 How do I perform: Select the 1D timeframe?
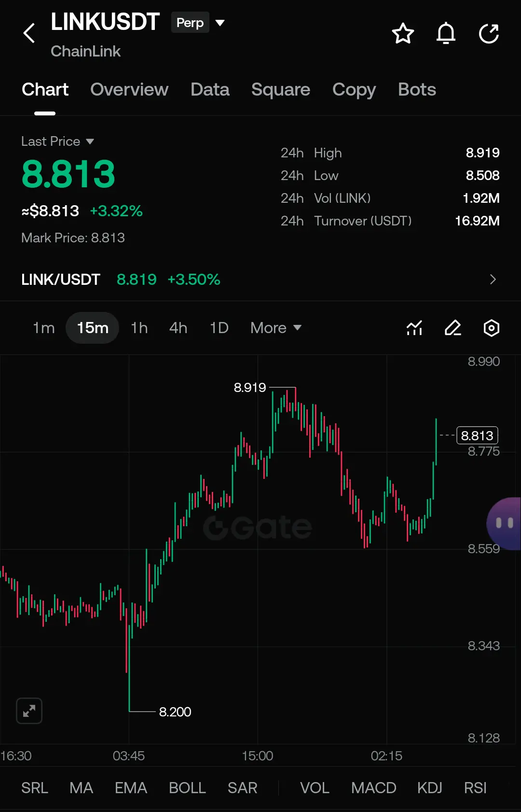tap(219, 328)
